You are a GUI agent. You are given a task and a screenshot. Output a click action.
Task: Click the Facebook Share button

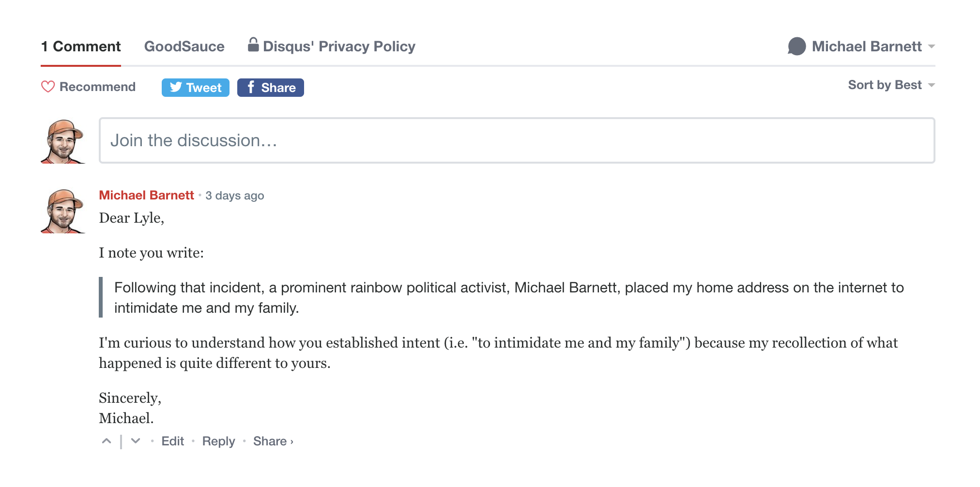pos(270,88)
